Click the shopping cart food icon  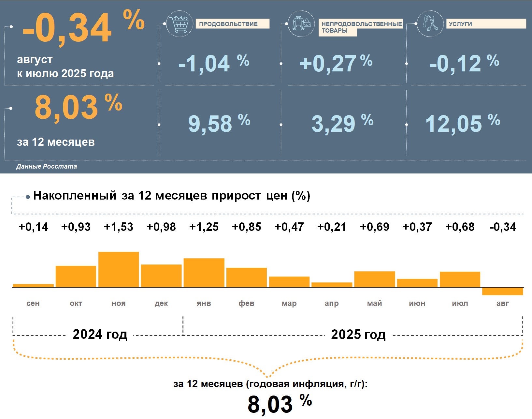[x=180, y=24]
